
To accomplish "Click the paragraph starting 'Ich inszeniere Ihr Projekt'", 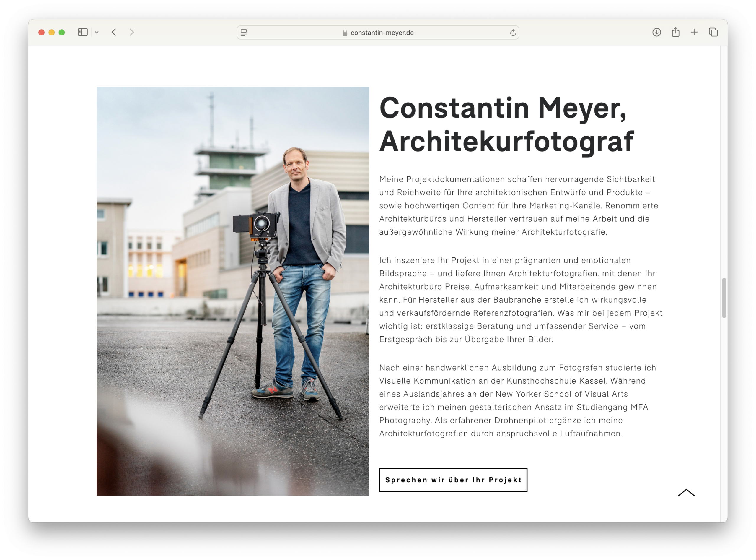I will 521,300.
